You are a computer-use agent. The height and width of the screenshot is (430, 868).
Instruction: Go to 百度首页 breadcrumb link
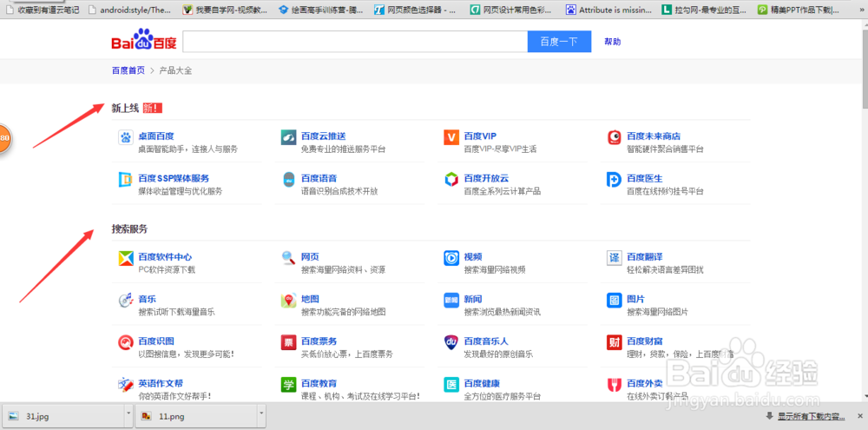pos(128,70)
